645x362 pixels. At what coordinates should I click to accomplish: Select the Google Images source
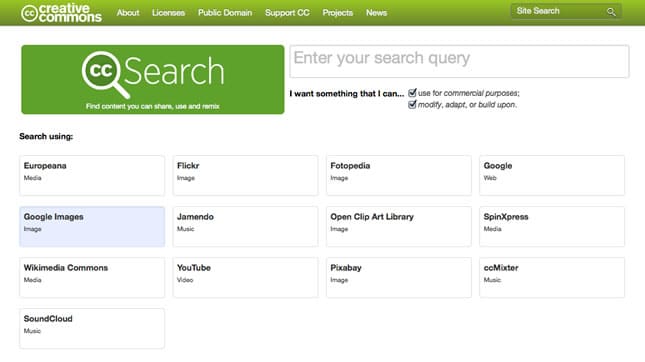click(x=92, y=226)
